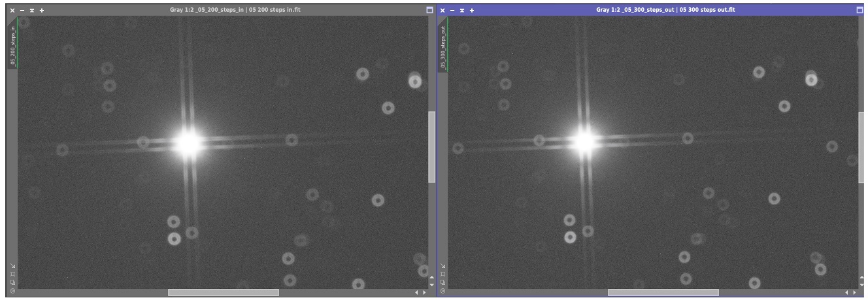Click scroll-down arrow in 200_steps_in window
This screenshot has width=868, height=300.
coord(431,285)
